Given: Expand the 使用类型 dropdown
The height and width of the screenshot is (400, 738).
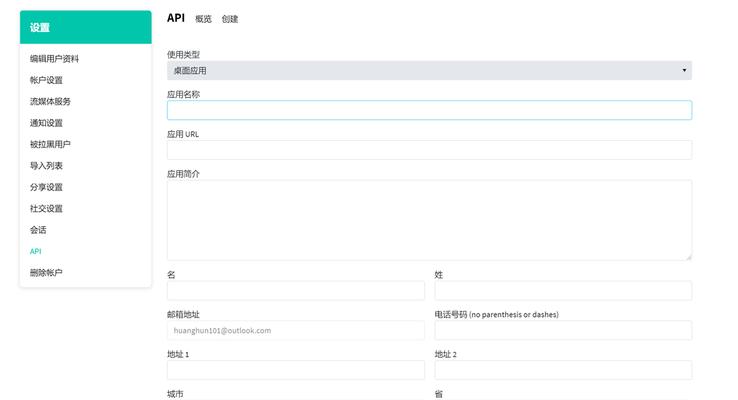Looking at the screenshot, I should [429, 70].
